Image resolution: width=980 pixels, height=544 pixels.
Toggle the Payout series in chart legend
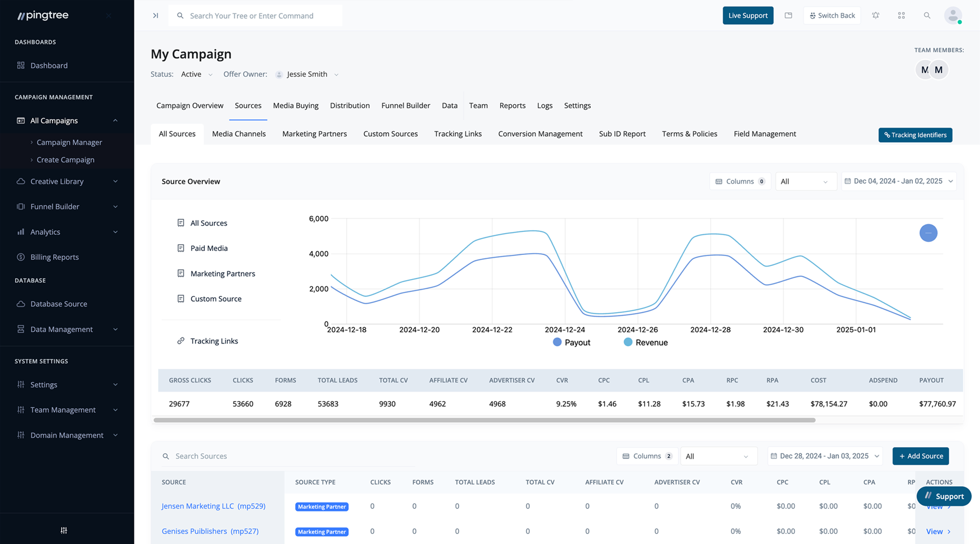[x=571, y=342]
